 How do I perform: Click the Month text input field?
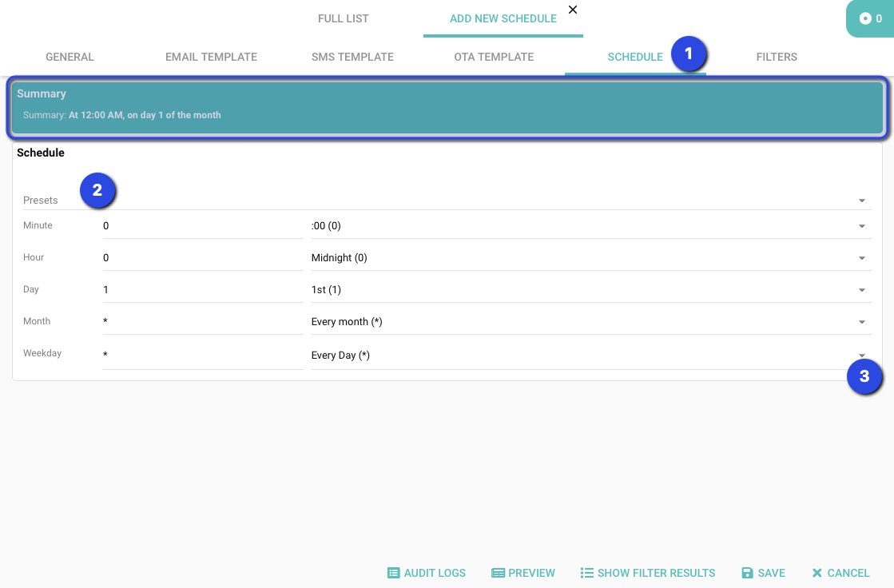click(202, 322)
